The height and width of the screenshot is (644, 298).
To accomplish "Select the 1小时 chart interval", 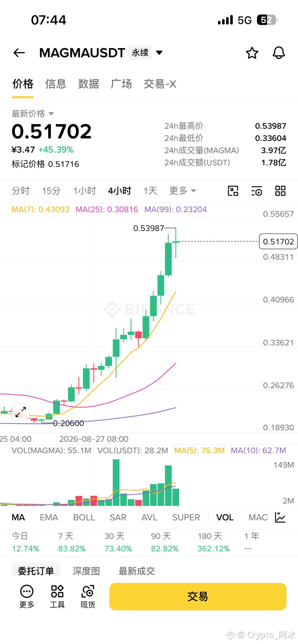I will pyautogui.click(x=85, y=191).
